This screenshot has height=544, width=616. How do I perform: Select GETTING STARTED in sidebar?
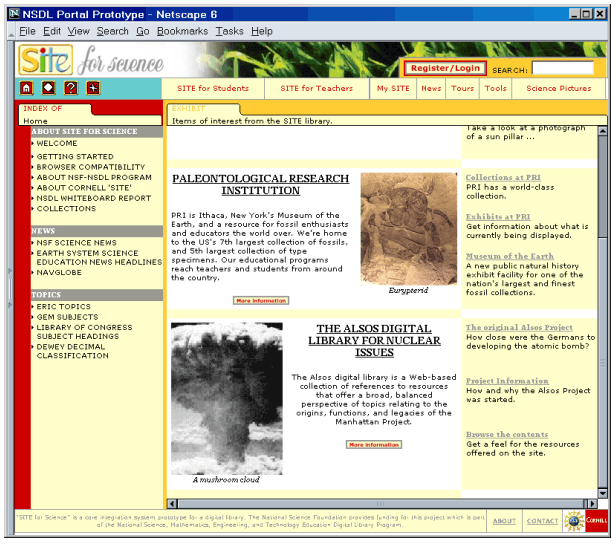[75, 156]
